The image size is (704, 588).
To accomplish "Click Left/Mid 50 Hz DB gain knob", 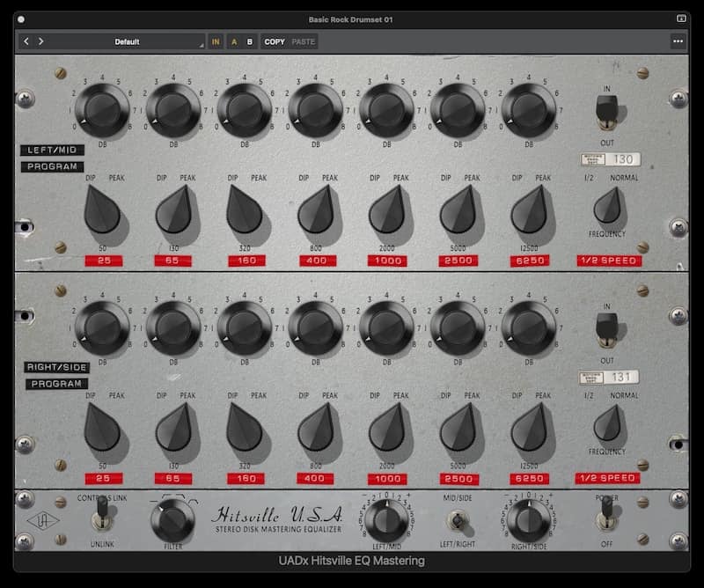I will [102, 110].
